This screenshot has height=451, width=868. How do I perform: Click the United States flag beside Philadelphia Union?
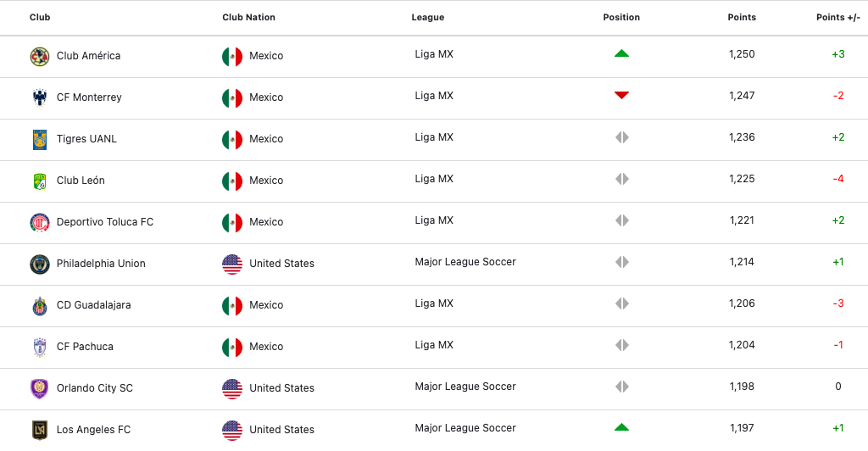click(x=232, y=264)
